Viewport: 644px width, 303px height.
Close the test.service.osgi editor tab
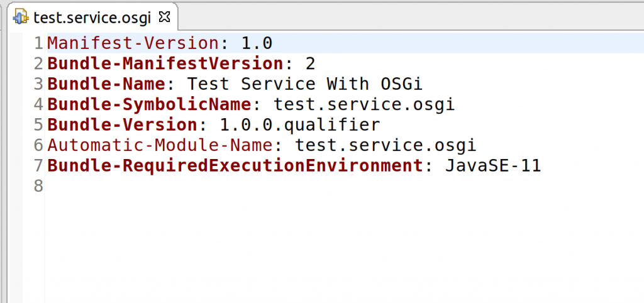[164, 16]
